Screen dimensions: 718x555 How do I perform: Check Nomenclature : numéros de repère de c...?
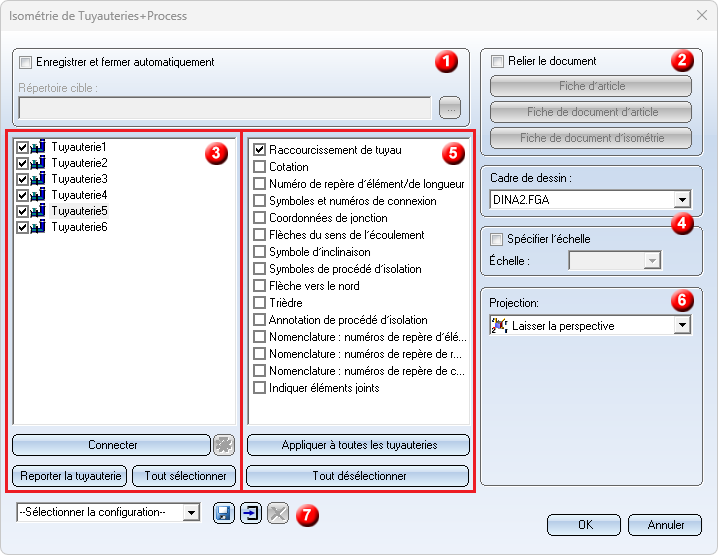pyautogui.click(x=260, y=370)
